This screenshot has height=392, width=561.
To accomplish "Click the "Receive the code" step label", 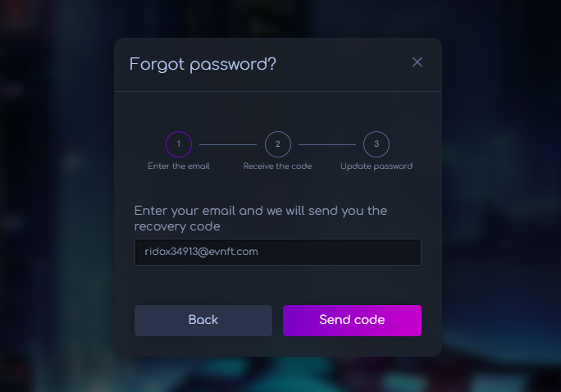I will 278,166.
